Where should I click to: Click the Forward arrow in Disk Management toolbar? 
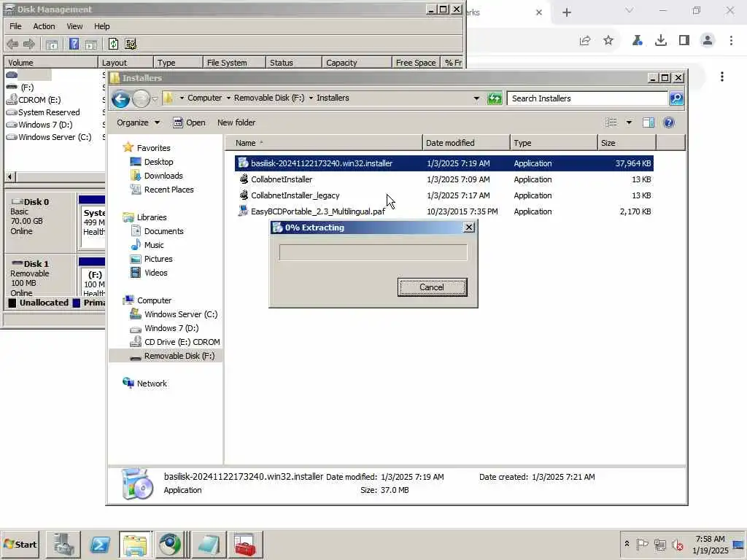pos(28,44)
